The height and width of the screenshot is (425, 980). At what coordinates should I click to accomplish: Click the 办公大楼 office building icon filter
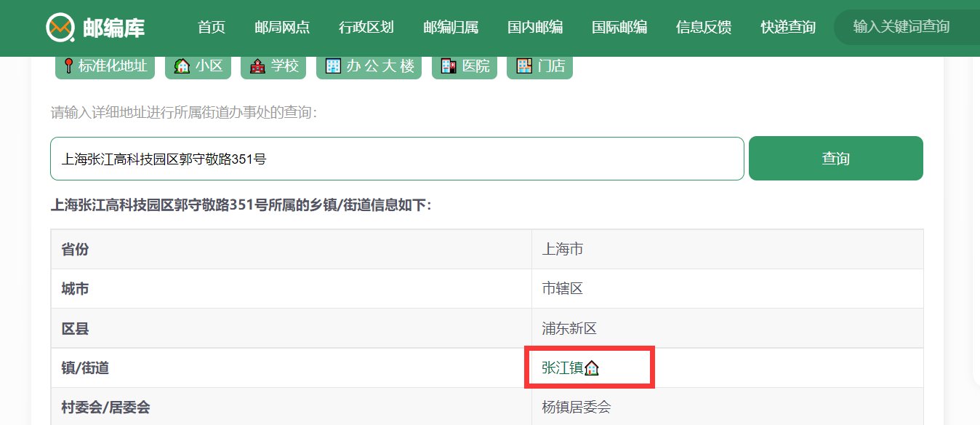pos(333,65)
